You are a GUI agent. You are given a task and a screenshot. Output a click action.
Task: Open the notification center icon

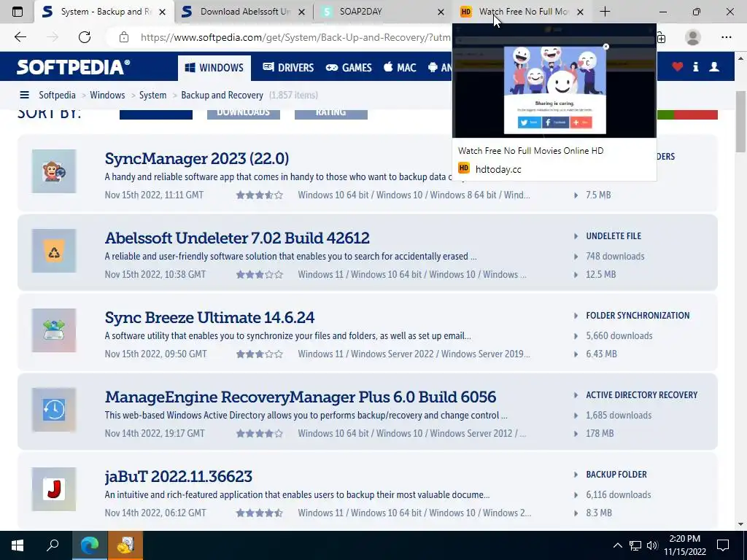click(x=723, y=545)
